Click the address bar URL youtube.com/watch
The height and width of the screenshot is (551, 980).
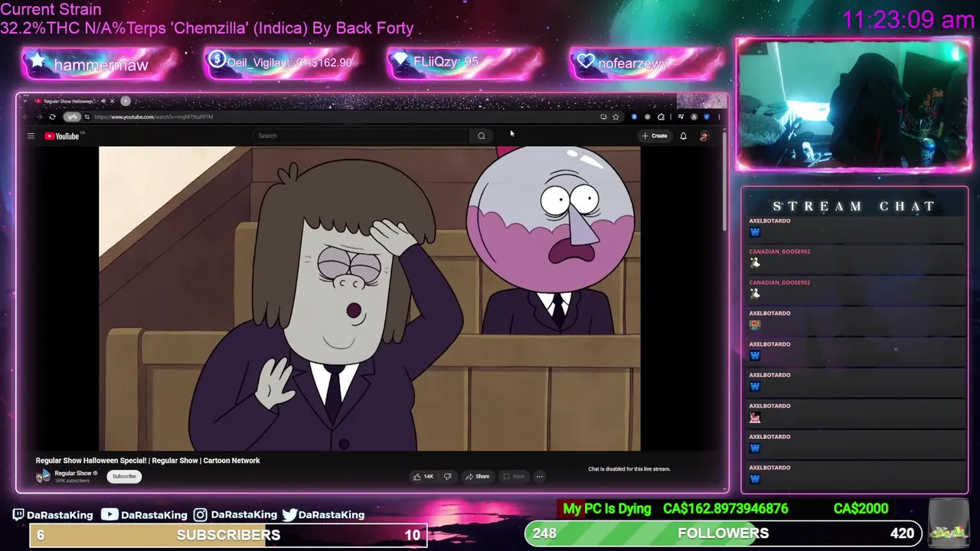click(x=153, y=117)
